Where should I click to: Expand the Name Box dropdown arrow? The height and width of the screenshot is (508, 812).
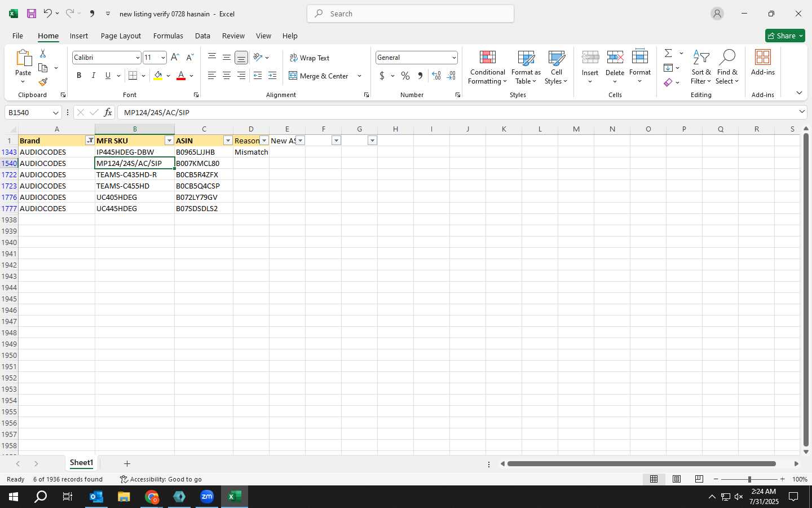click(55, 112)
